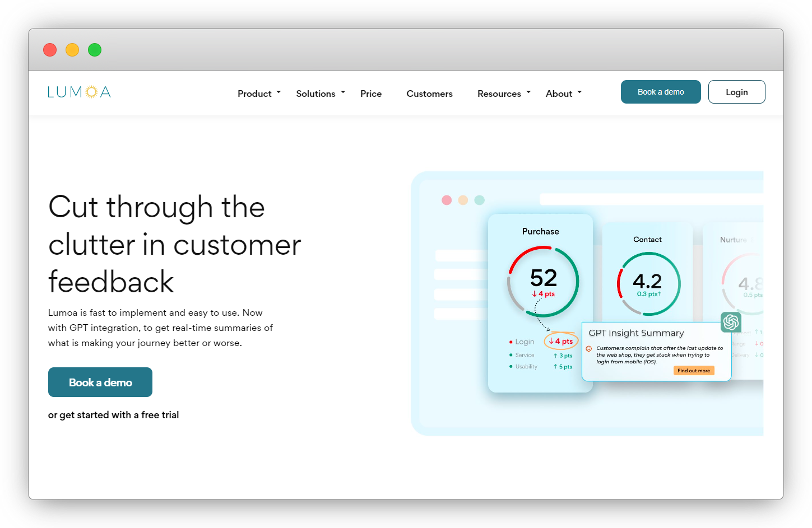Click the headline Cut through the clutter
This screenshot has height=528, width=812.
(x=175, y=244)
